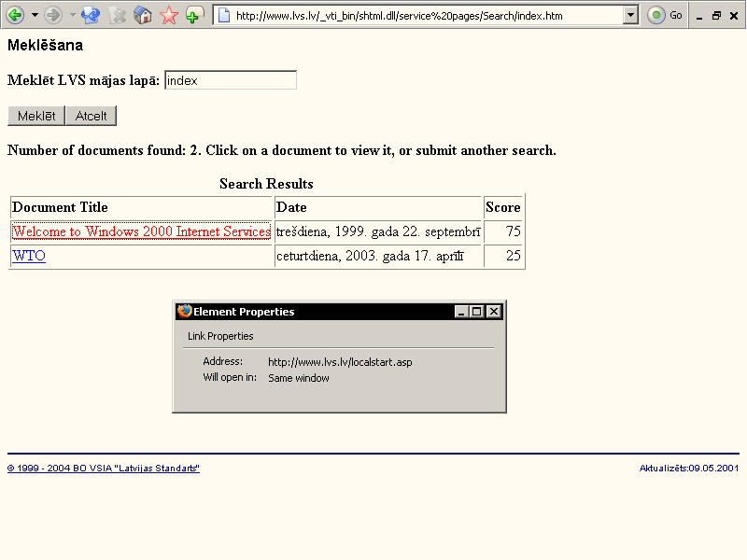This screenshot has height=560, width=747.
Task: Click the Firefox icon in Element Properties title bar
Action: coord(184,312)
